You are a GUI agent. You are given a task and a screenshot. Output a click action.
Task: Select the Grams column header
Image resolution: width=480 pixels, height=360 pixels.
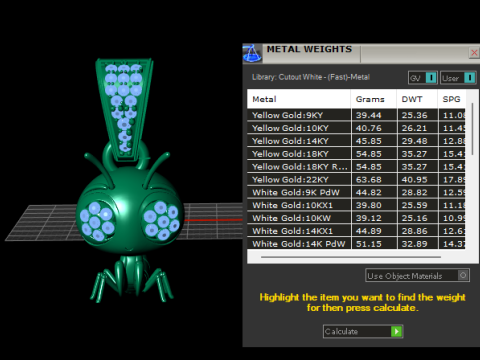click(x=374, y=99)
